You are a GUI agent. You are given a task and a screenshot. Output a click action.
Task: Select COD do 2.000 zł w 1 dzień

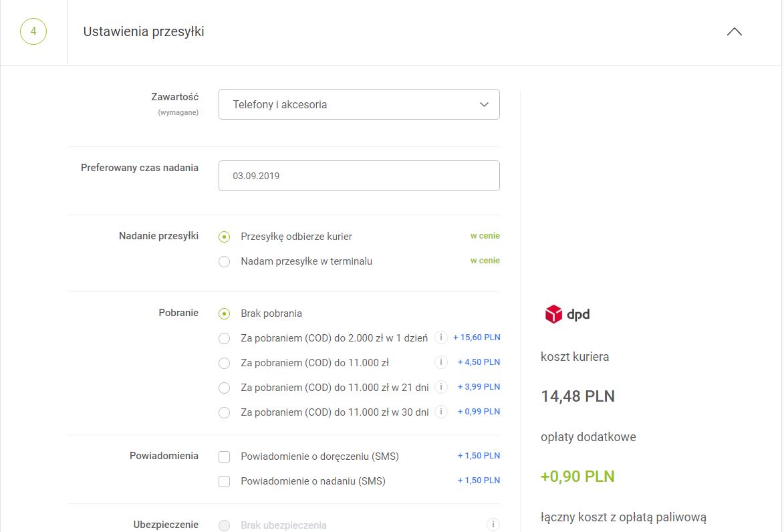point(225,339)
